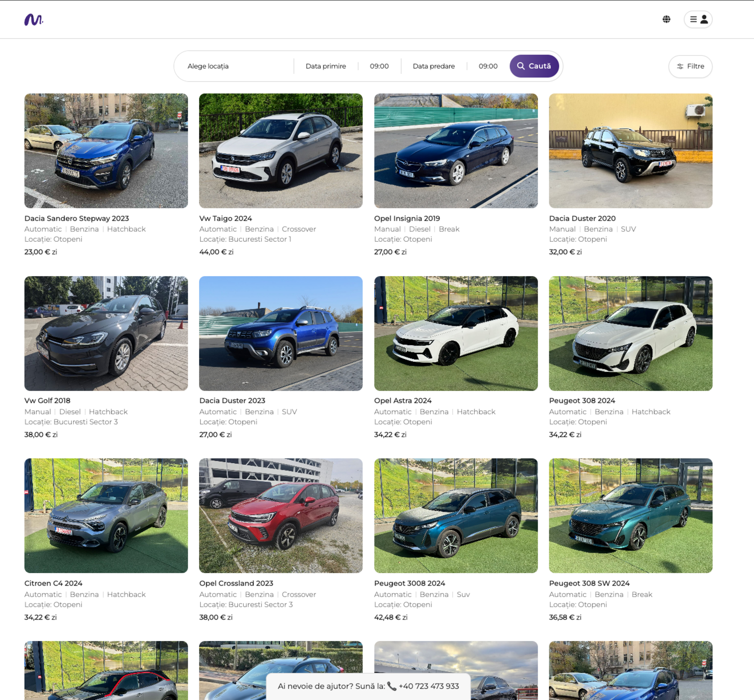The height and width of the screenshot is (700, 754).
Task: Call the help number +40 723 473 933
Action: 429,686
